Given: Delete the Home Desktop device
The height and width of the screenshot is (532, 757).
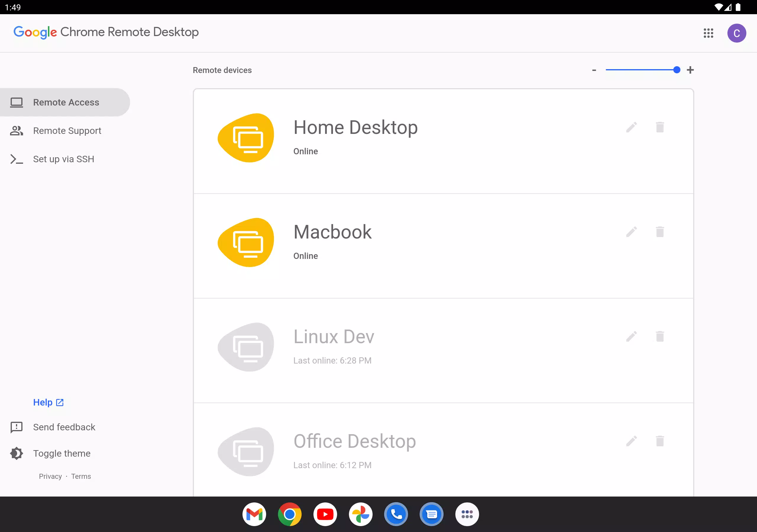Looking at the screenshot, I should (x=660, y=127).
